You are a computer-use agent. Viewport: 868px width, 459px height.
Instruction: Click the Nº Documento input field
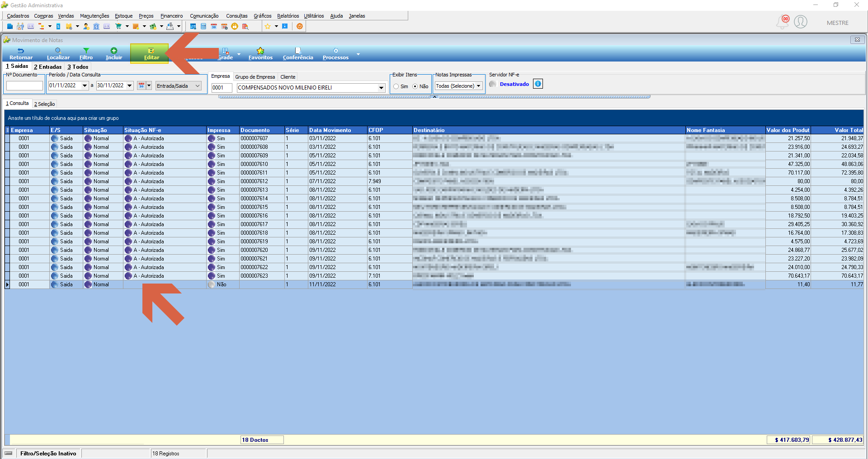pos(24,85)
